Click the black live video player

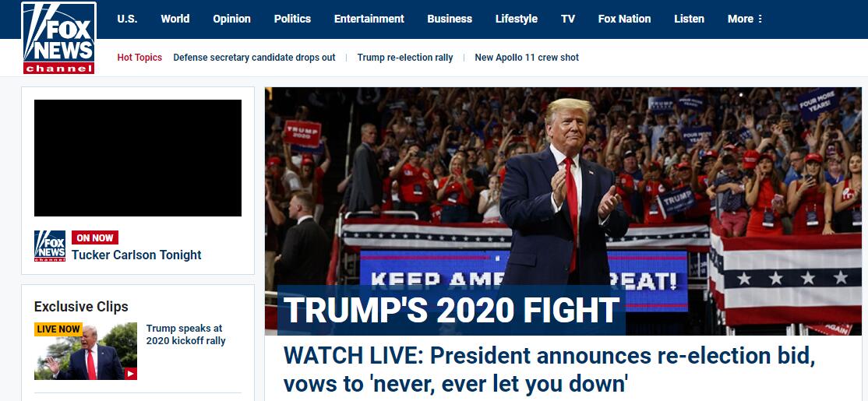[138, 157]
